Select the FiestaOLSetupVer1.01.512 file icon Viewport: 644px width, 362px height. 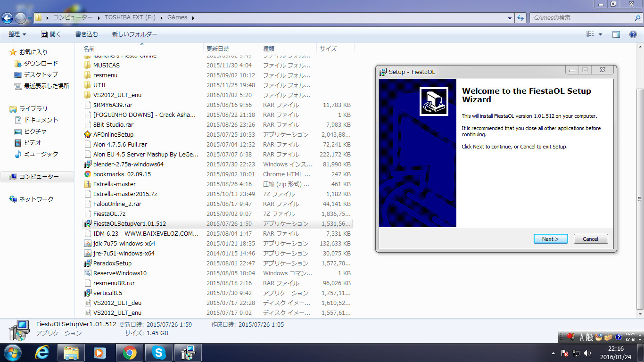tap(87, 223)
